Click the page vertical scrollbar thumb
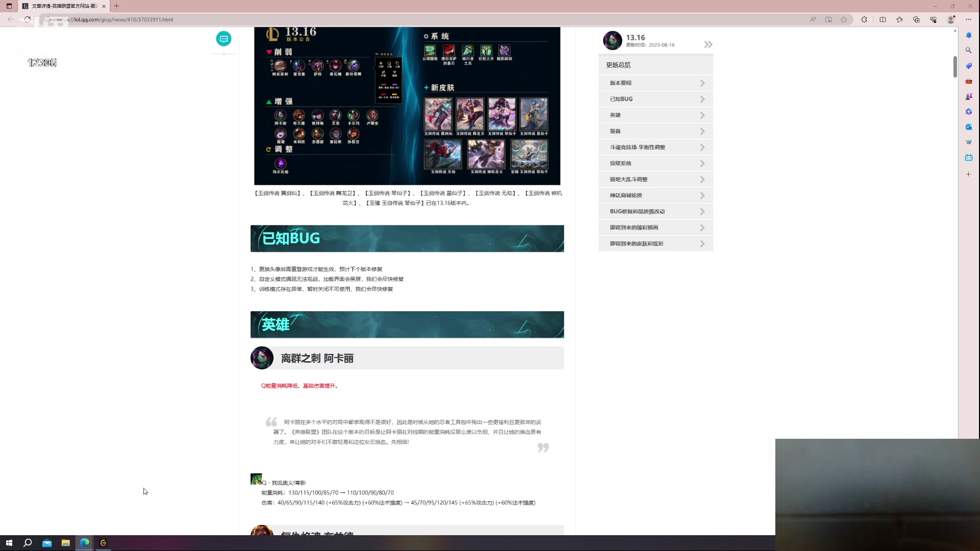The height and width of the screenshot is (551, 980). [955, 66]
